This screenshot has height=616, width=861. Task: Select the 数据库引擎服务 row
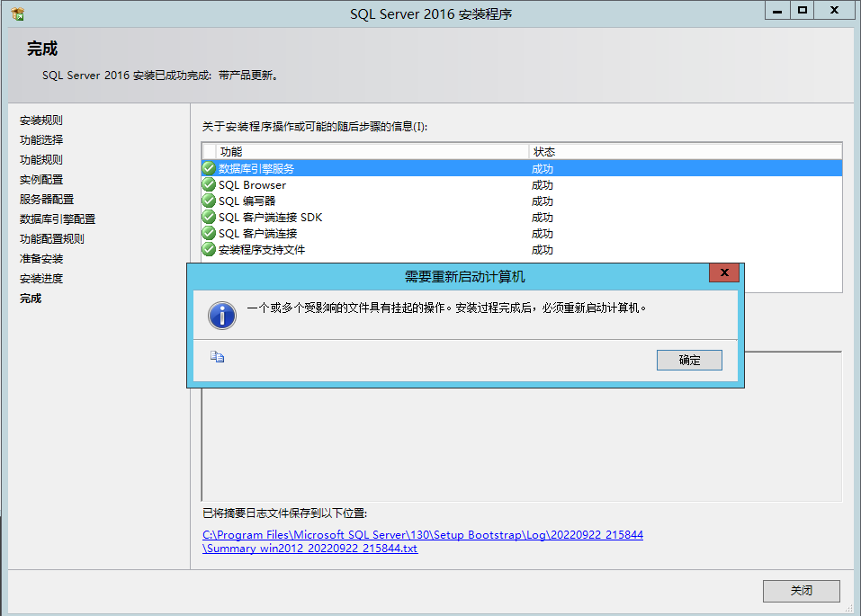click(522, 168)
